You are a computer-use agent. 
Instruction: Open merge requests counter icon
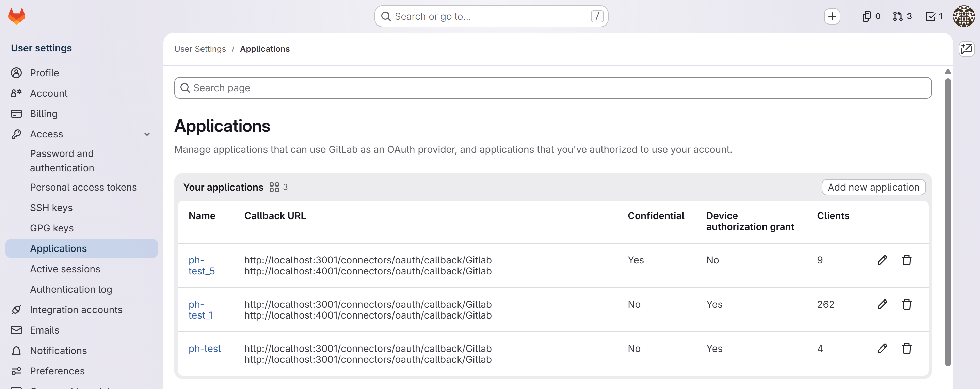point(902,16)
